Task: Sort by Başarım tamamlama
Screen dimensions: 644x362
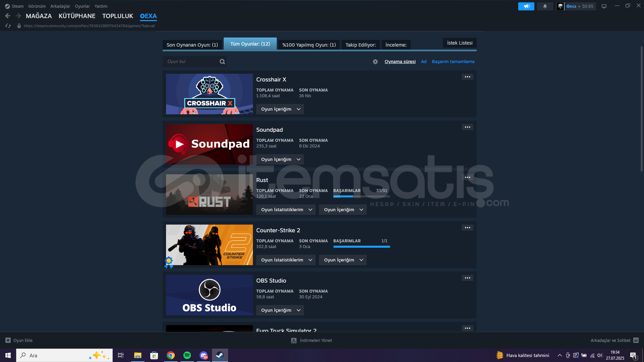Action: pyautogui.click(x=453, y=61)
